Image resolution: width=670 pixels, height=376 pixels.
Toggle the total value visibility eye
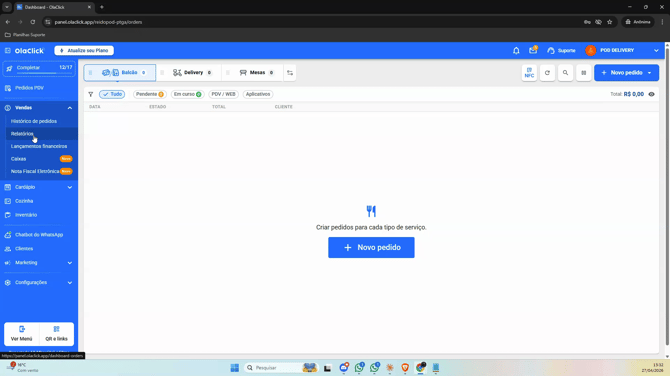tap(651, 94)
